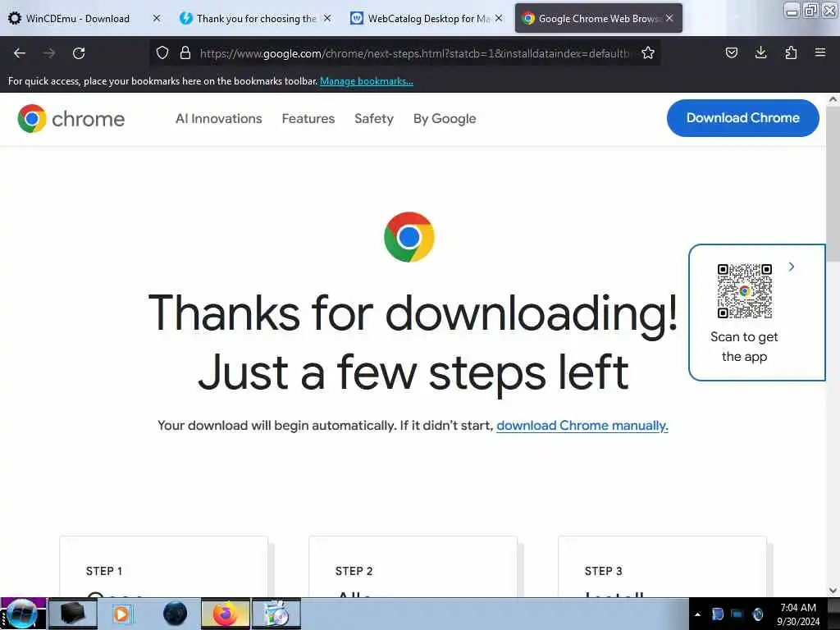Click the STEP 2 card label
Screen dimensions: 840x630
point(354,571)
